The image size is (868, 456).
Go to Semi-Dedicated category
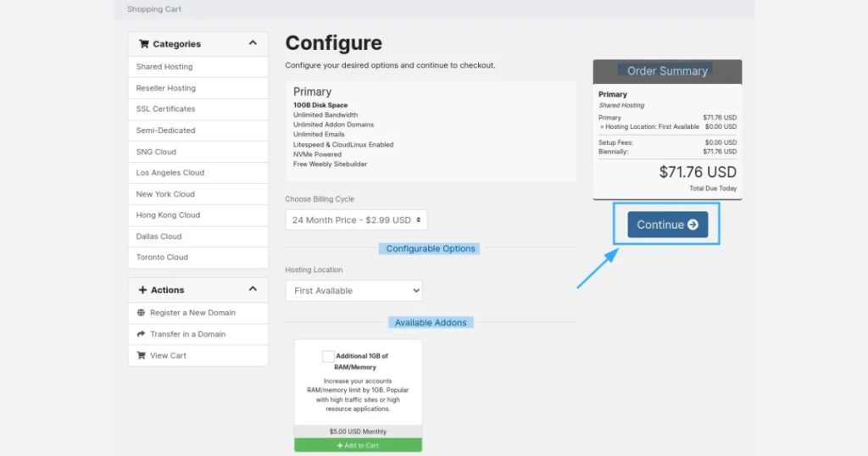point(166,131)
